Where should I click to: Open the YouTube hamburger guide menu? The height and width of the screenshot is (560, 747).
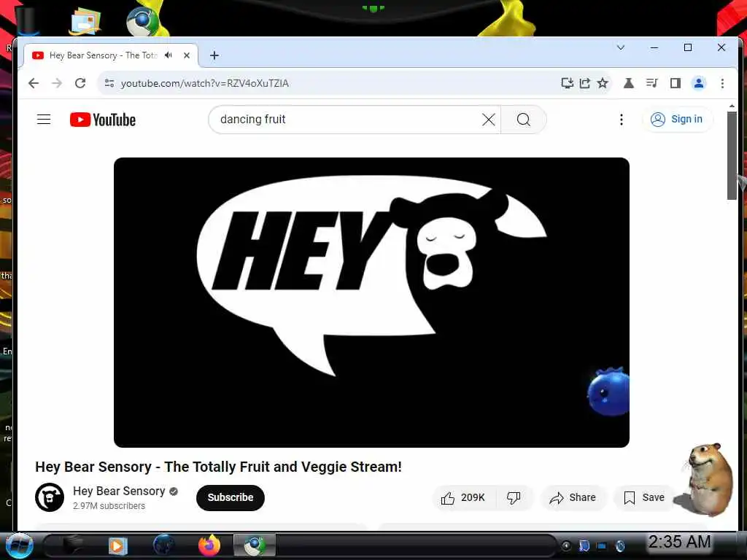pyautogui.click(x=43, y=119)
